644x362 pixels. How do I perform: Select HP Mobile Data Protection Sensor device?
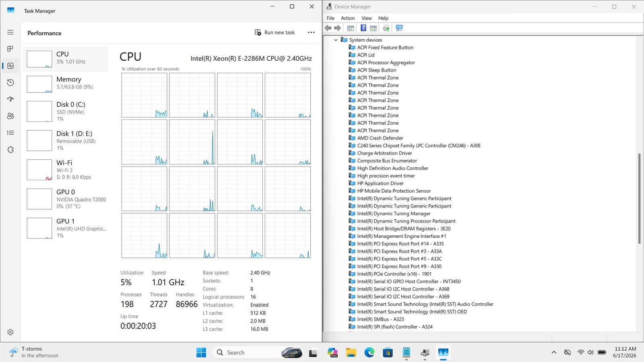(394, 191)
